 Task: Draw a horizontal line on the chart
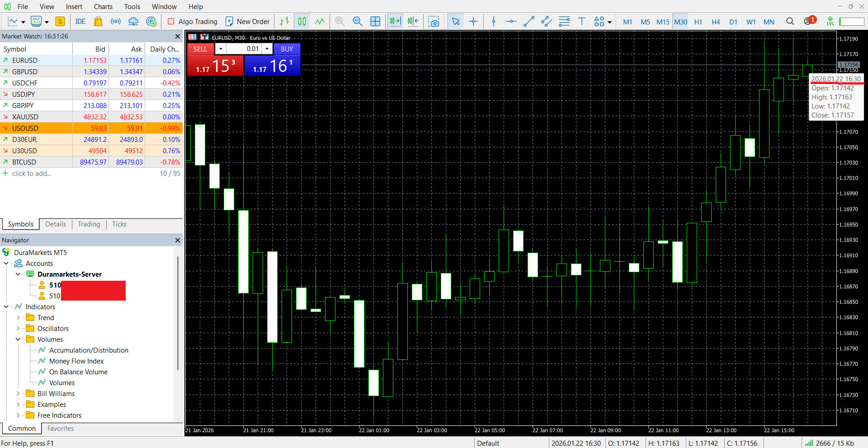coord(511,21)
